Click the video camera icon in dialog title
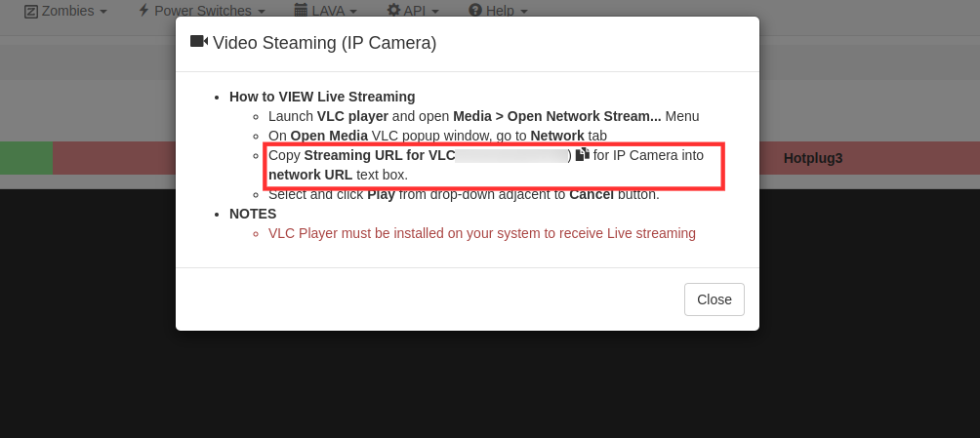The width and height of the screenshot is (980, 438). (x=199, y=42)
